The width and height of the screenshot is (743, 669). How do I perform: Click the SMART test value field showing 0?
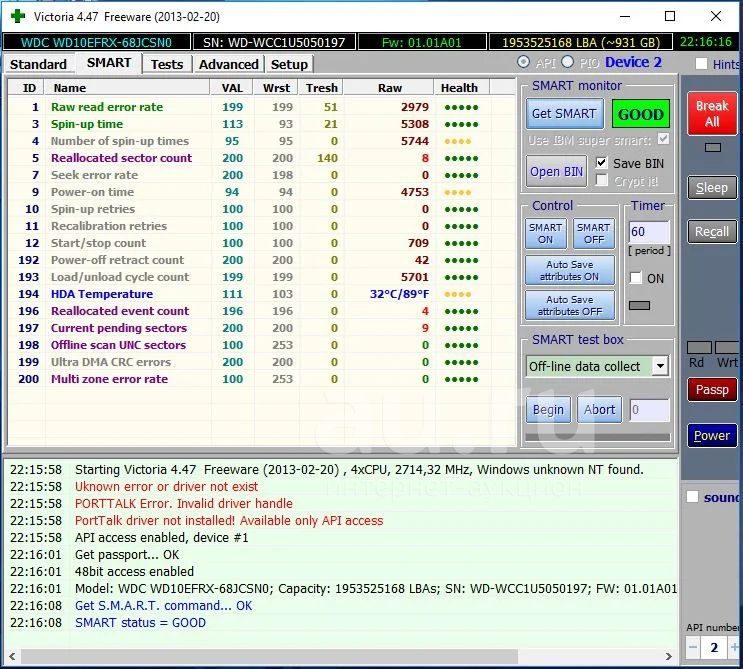pyautogui.click(x=649, y=410)
